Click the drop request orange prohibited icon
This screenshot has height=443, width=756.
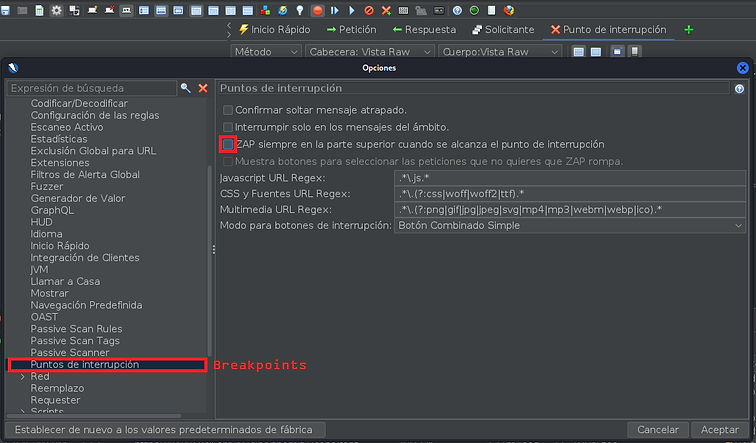coord(369,10)
